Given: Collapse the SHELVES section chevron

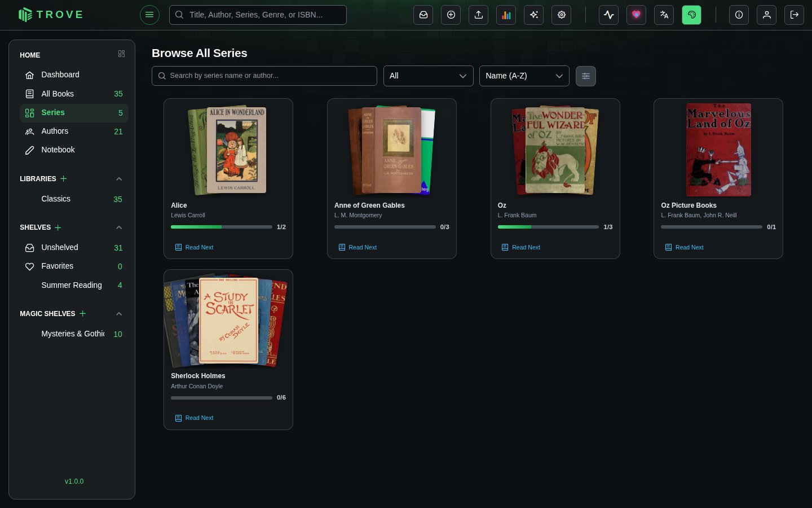Looking at the screenshot, I should pos(119,227).
